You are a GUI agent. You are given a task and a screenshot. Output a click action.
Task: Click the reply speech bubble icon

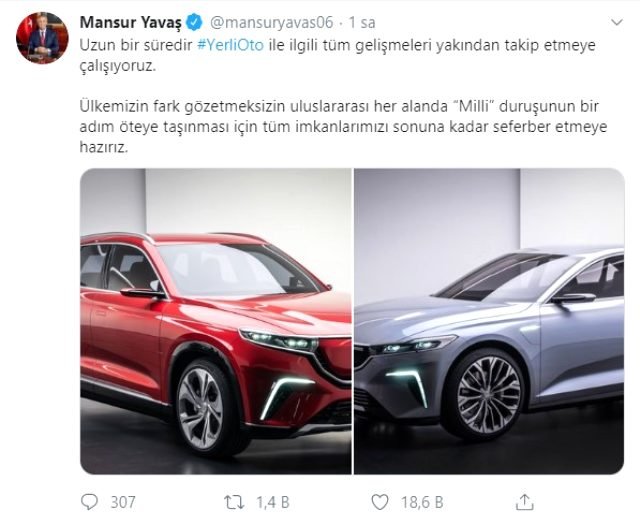pos(89,502)
